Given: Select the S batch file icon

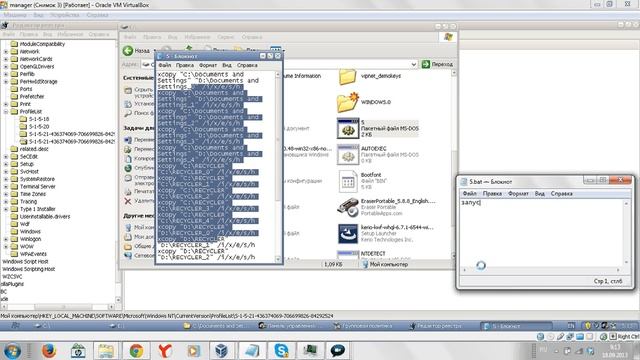Looking at the screenshot, I should pyautogui.click(x=348, y=128).
